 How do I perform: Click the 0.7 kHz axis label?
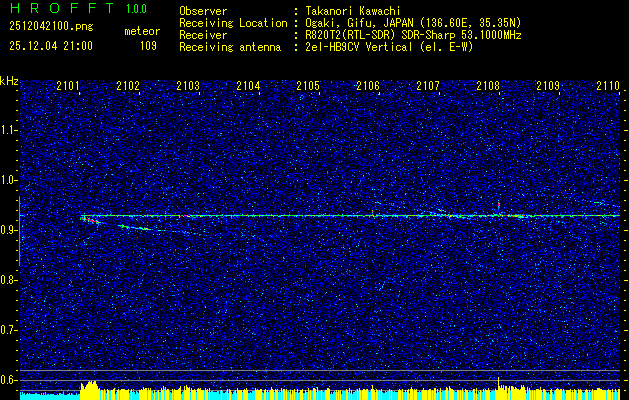(x=8, y=330)
